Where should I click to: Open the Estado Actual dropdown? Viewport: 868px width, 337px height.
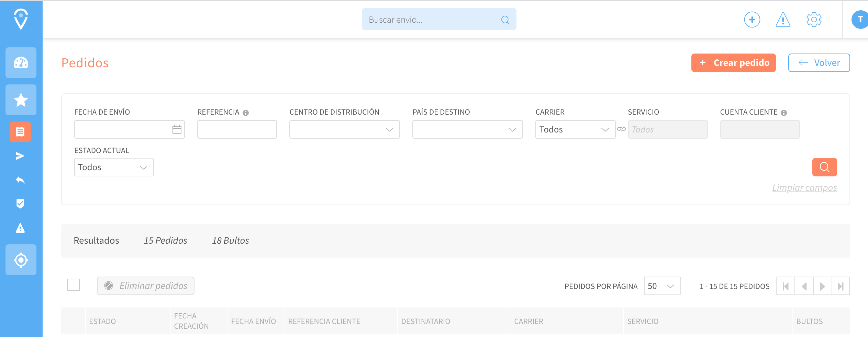[x=114, y=167]
